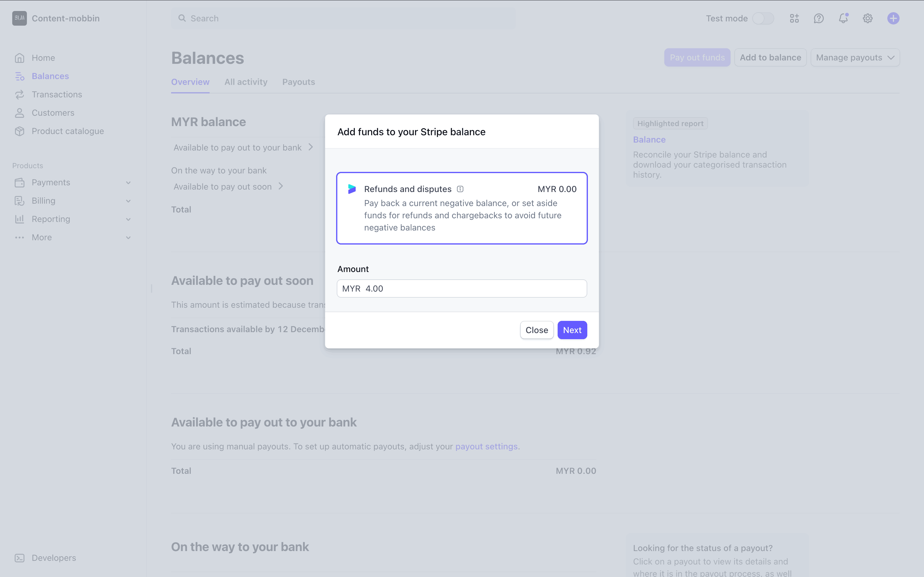Click the help question mark icon
The width and height of the screenshot is (924, 577).
(x=819, y=18)
